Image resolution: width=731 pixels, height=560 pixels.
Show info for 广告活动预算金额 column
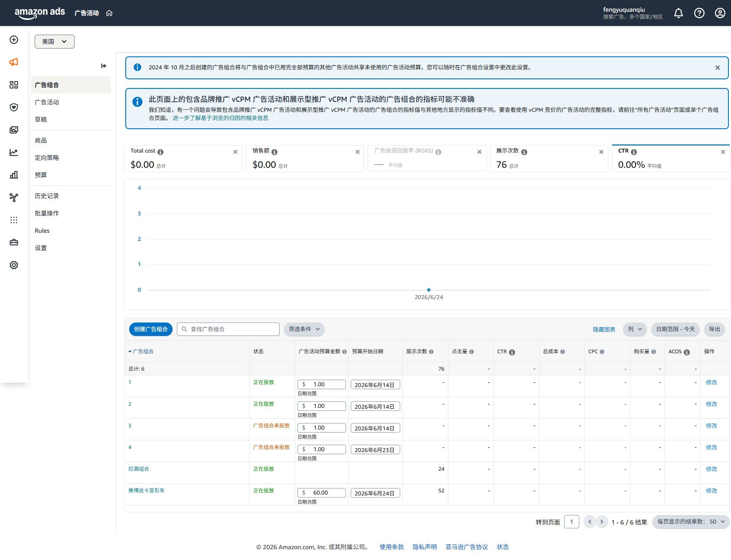[x=344, y=352]
